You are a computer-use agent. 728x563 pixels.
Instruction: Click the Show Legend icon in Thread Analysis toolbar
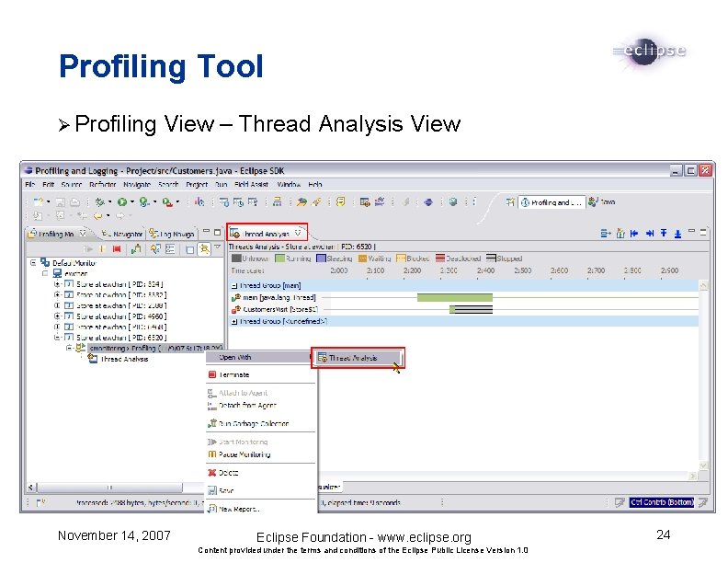point(606,233)
